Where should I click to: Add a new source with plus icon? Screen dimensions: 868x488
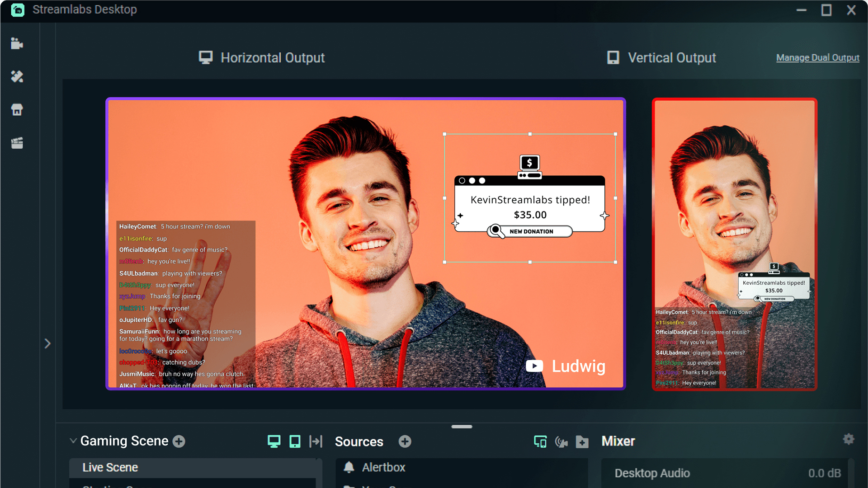[405, 441]
